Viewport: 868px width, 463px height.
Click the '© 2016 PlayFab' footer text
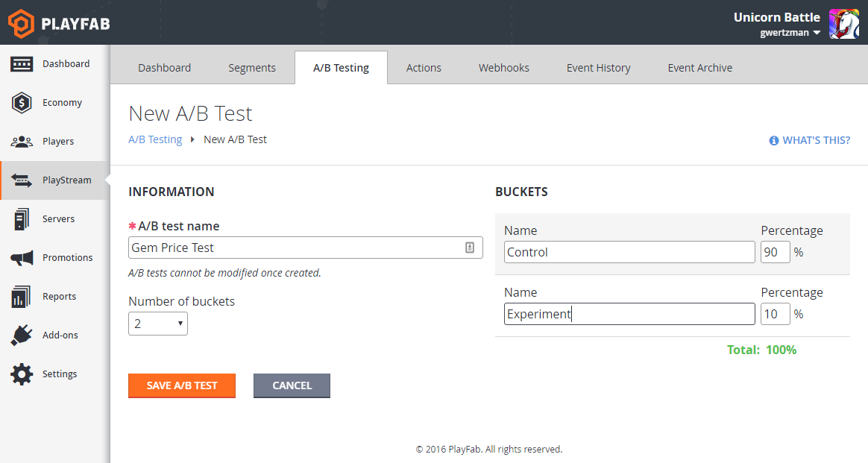point(488,449)
